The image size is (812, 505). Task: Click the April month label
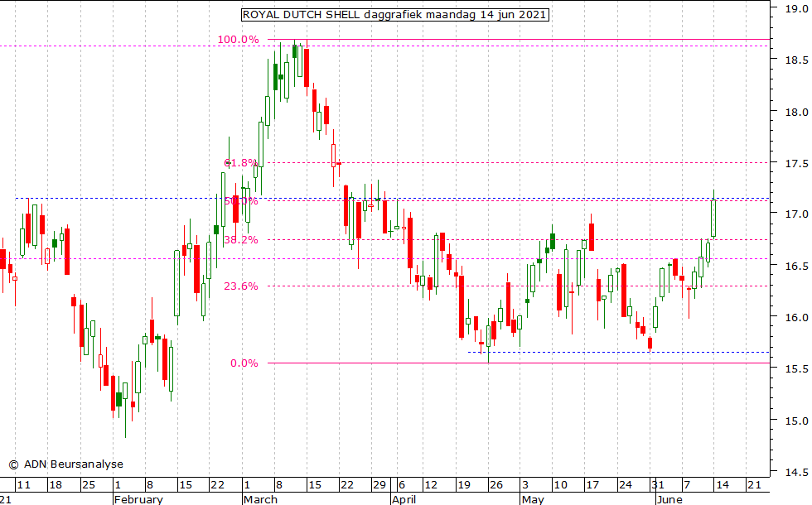pos(404,499)
